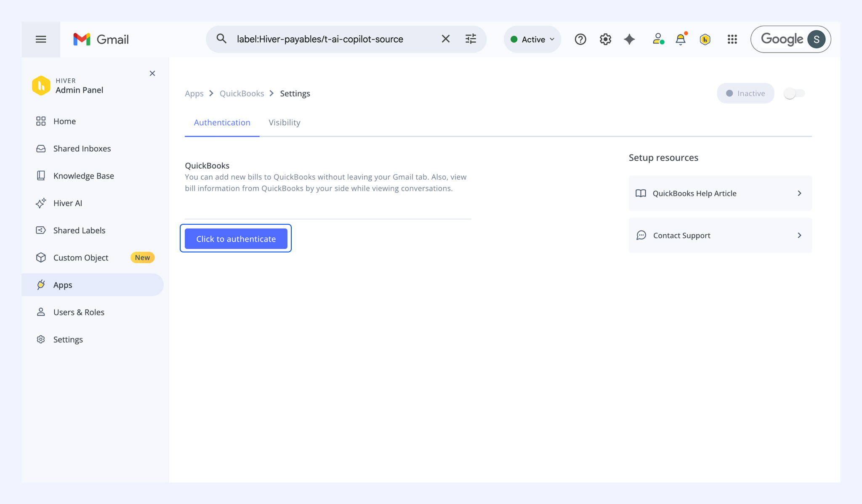Open the Gmail help question mark icon
The image size is (862, 504).
coord(580,39)
